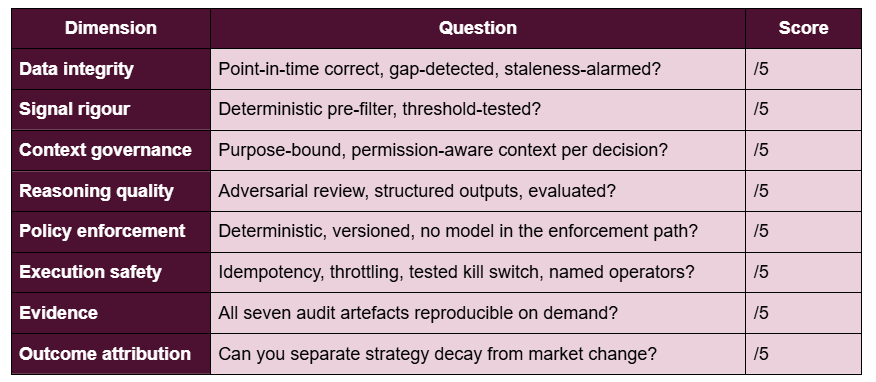The image size is (876, 382).
Task: Select the Outcome attribution cell
Action: pyautogui.click(x=111, y=354)
